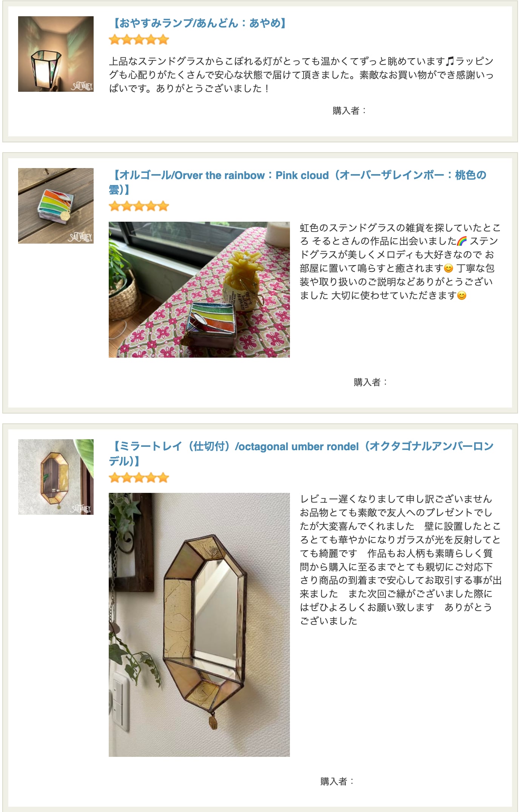The height and width of the screenshot is (812, 521).
Task: Click 購入者 label under the lamp review
Action: [349, 111]
